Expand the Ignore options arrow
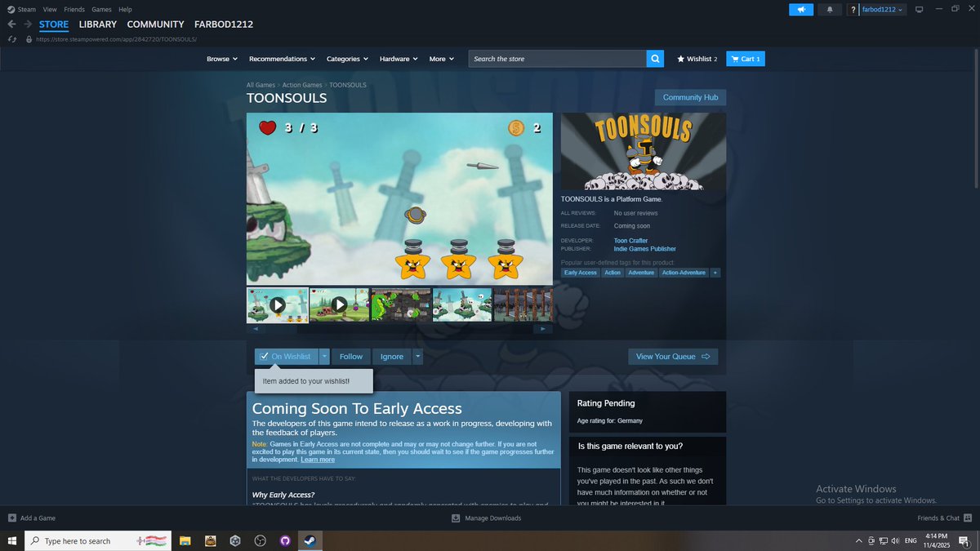980x551 pixels. (417, 356)
